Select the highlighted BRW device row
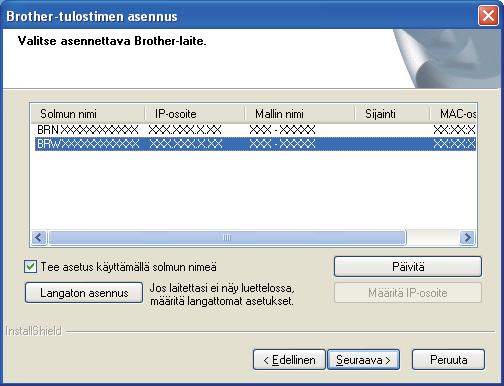 pos(255,144)
